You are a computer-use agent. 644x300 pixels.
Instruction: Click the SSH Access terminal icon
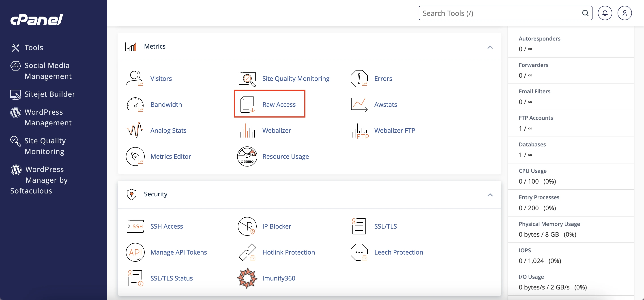point(135,226)
